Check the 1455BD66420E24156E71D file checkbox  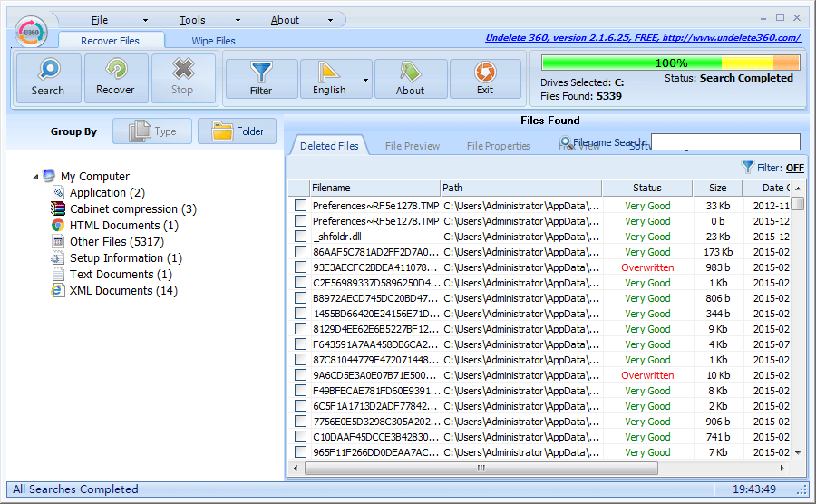coord(300,314)
